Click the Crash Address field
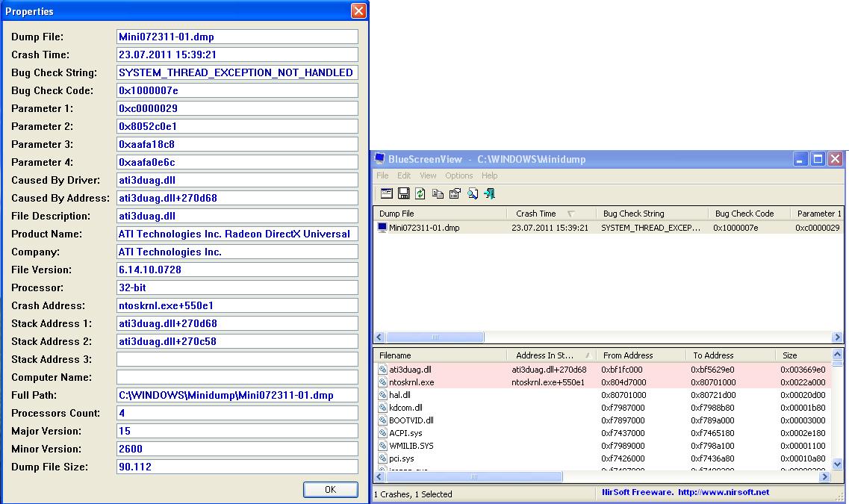849x504 pixels. [x=237, y=305]
